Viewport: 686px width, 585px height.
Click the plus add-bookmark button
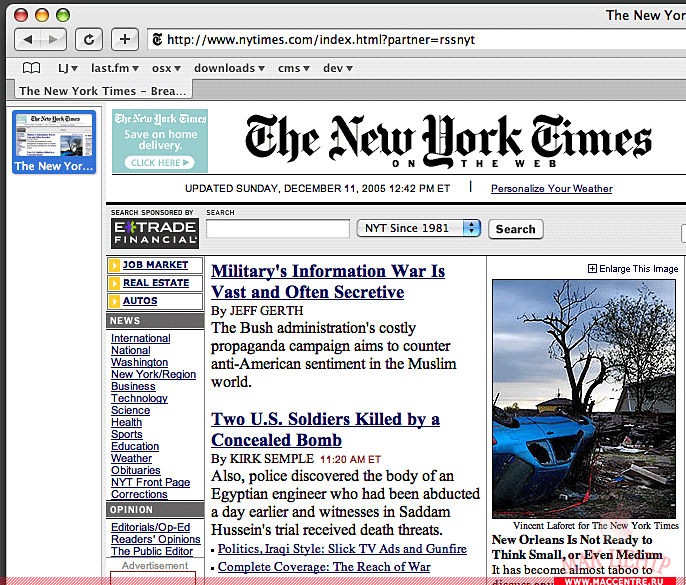coord(125,40)
